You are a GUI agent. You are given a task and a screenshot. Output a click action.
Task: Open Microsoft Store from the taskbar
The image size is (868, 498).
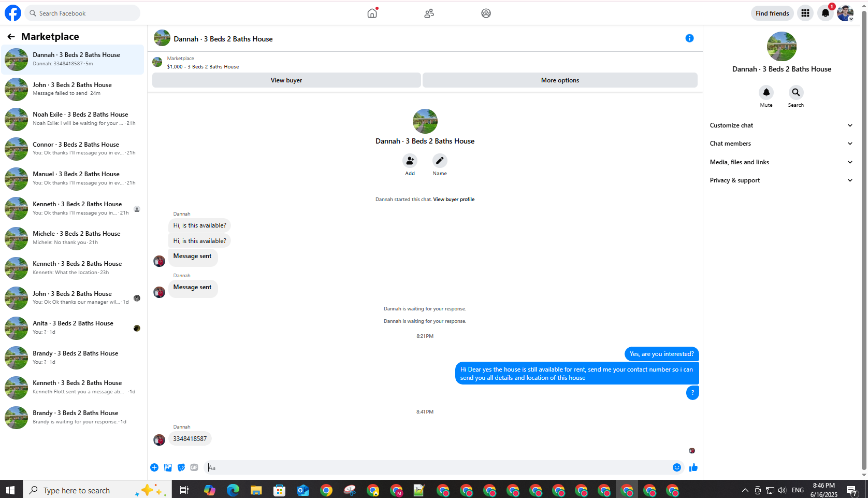(x=279, y=490)
